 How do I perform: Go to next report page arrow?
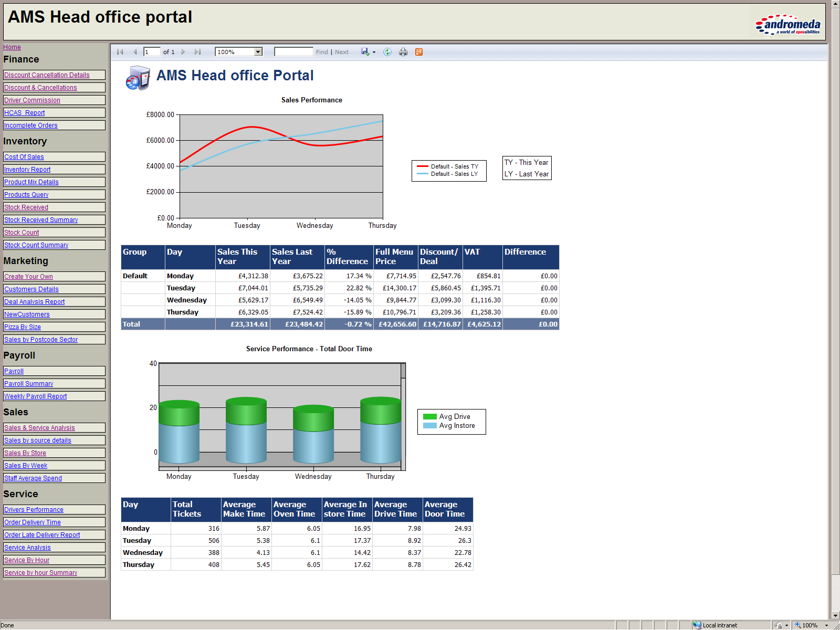(183, 52)
